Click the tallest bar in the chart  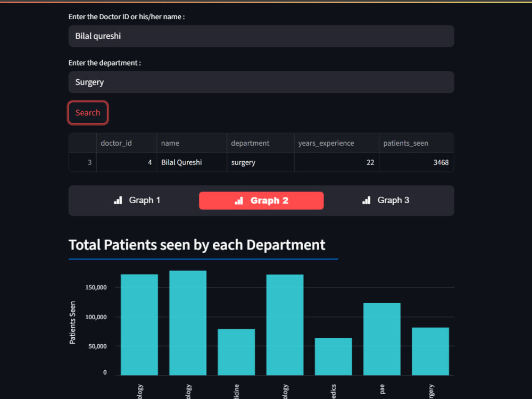(188, 323)
